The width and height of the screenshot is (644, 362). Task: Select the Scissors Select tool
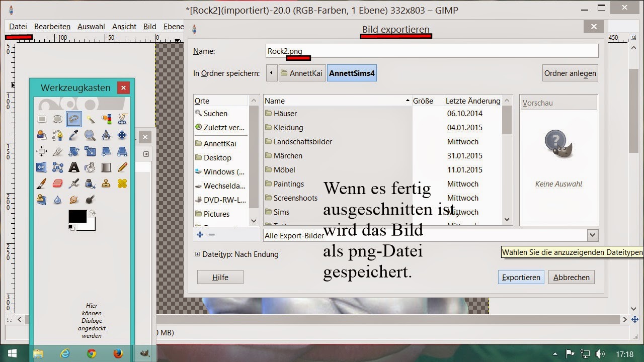pos(122,119)
